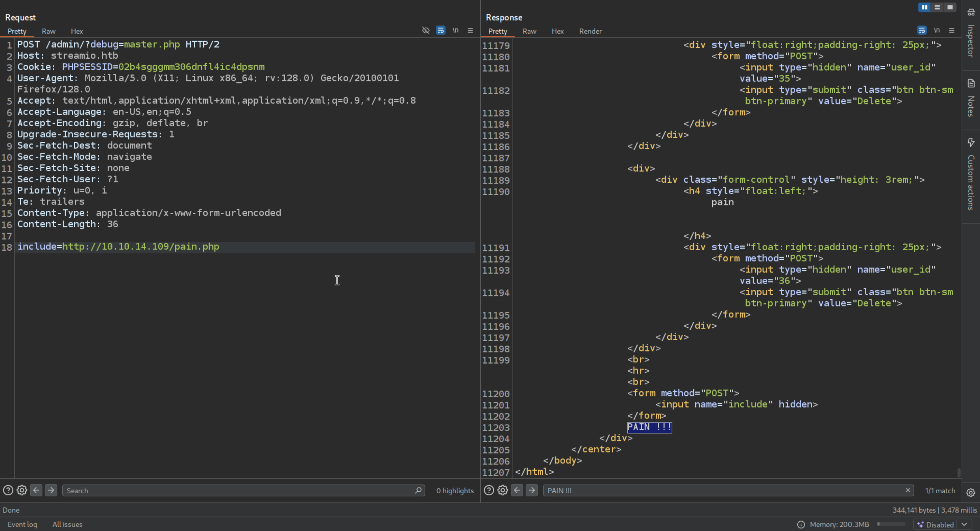Switch Response view to Render tab

pos(590,31)
